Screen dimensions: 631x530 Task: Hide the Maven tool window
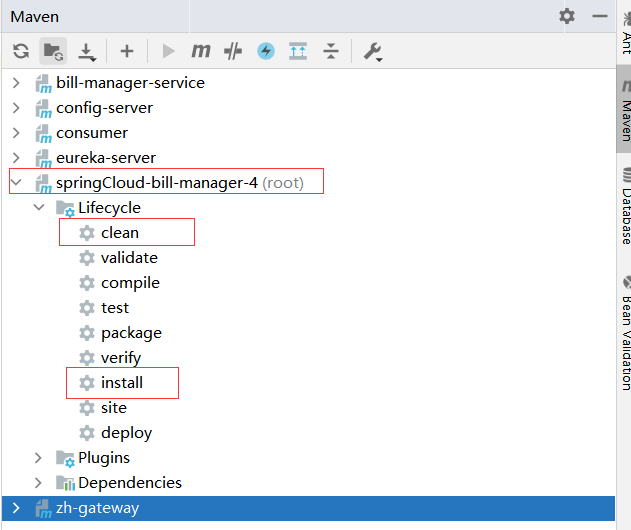600,16
